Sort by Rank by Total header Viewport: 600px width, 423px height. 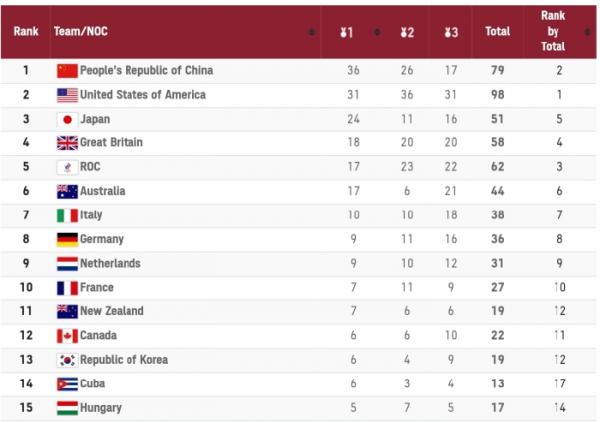point(552,32)
